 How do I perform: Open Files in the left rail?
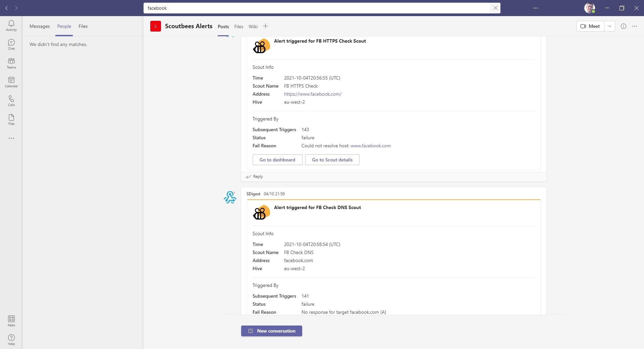11,119
